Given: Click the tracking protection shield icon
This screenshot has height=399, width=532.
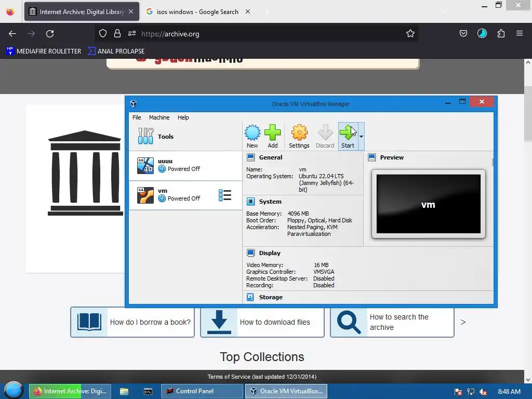Looking at the screenshot, I should click(103, 33).
